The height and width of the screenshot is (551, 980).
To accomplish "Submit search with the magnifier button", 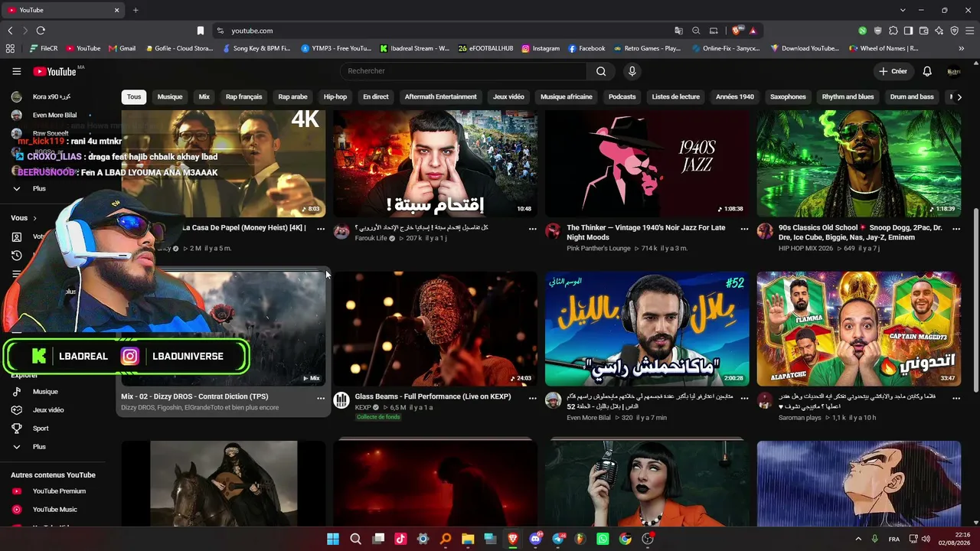I will (601, 71).
